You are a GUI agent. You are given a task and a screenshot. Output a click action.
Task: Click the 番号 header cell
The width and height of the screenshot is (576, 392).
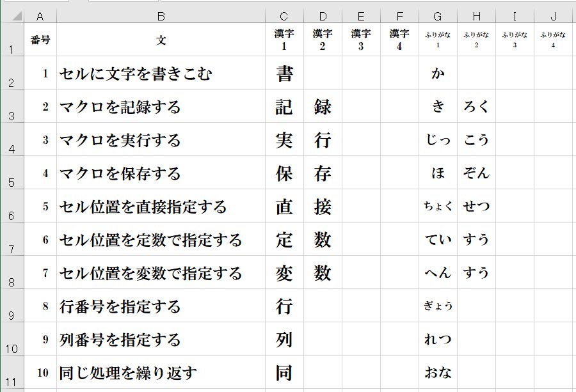pos(40,40)
